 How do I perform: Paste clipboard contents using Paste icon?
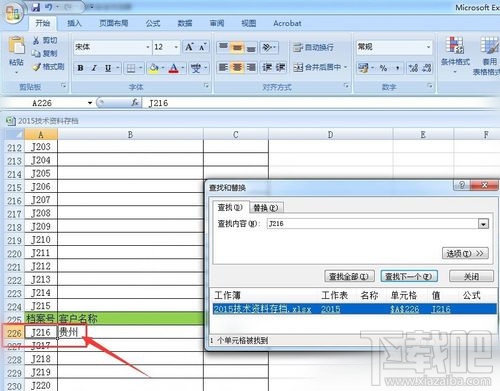(x=16, y=46)
